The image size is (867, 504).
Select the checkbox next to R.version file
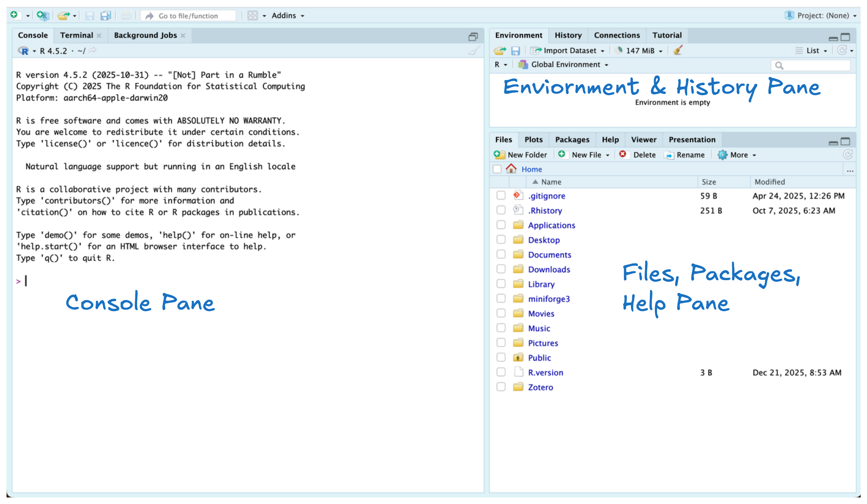501,372
